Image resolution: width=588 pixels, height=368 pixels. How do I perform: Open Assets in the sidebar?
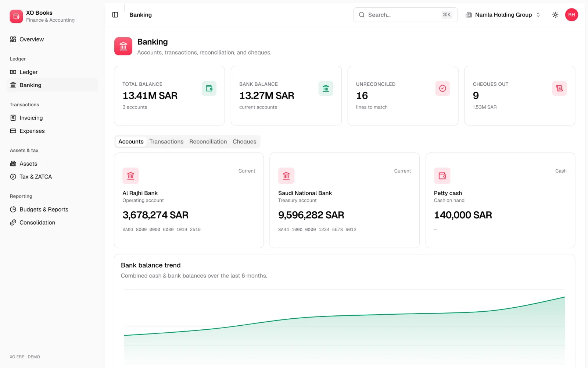[52, 164]
